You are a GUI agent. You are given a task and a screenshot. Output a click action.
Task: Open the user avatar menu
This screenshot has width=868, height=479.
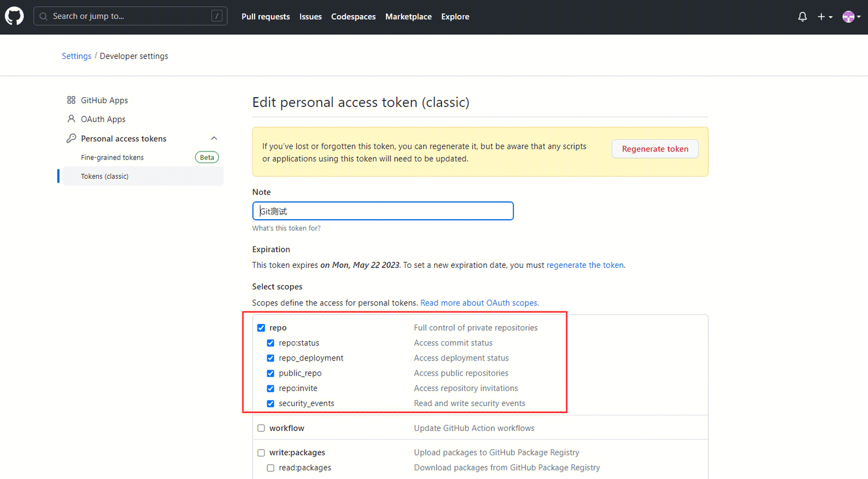(851, 17)
